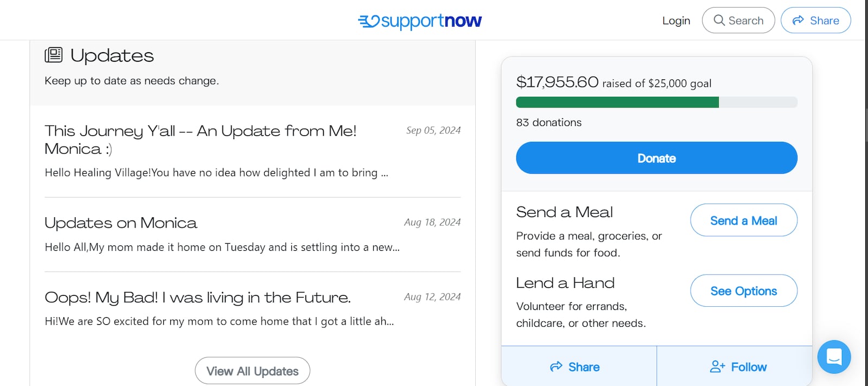Read "Oops! My Bad!" update
Image resolution: width=868 pixels, height=386 pixels.
pos(197,298)
